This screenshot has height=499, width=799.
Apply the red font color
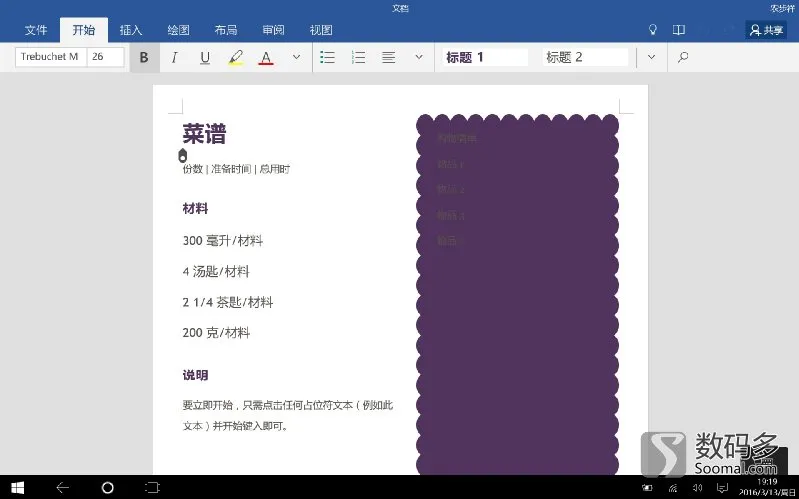[x=265, y=57]
